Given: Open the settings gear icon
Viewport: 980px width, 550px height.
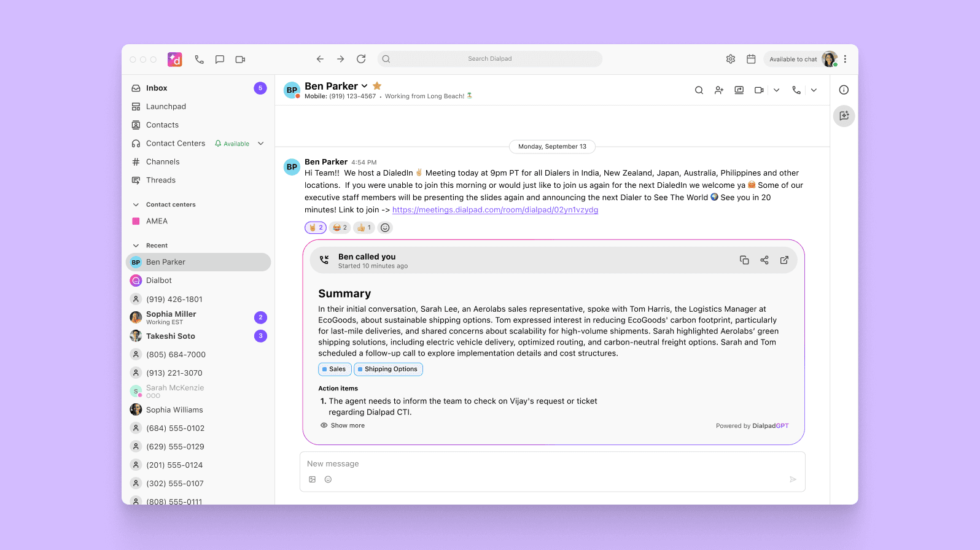Looking at the screenshot, I should coord(730,59).
